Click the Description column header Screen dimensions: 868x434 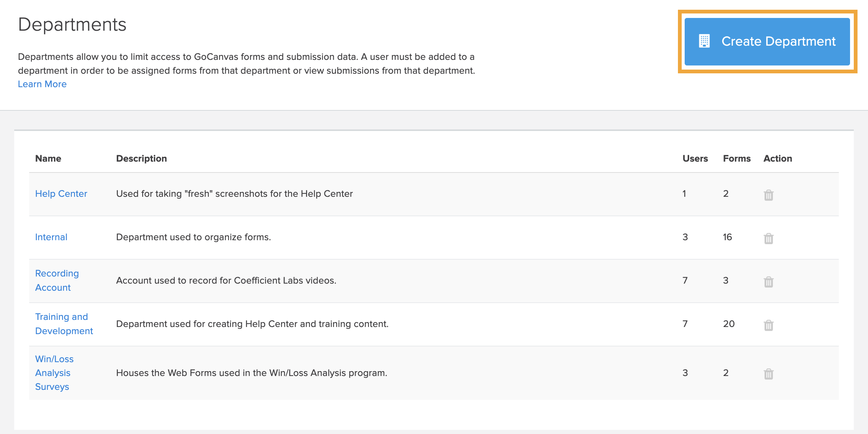point(141,158)
